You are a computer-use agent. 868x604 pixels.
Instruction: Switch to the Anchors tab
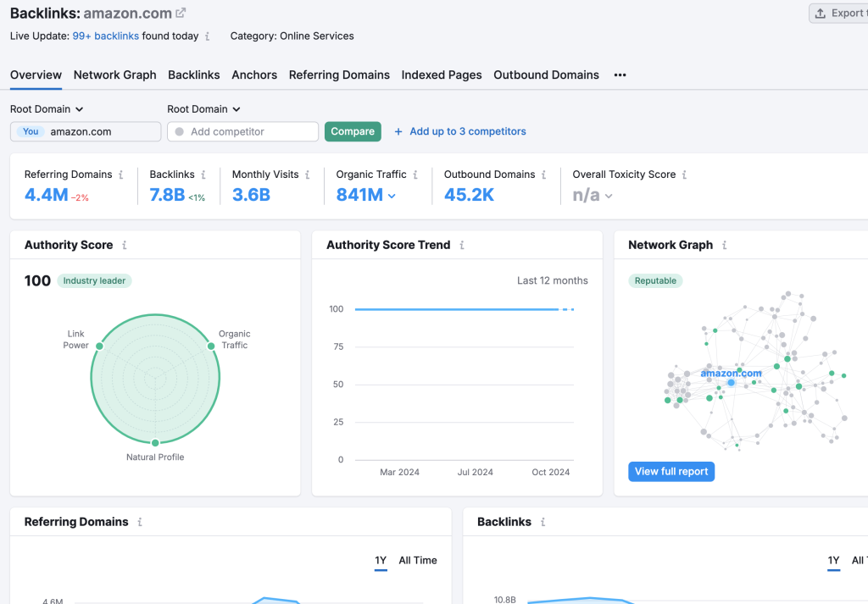pyautogui.click(x=254, y=75)
